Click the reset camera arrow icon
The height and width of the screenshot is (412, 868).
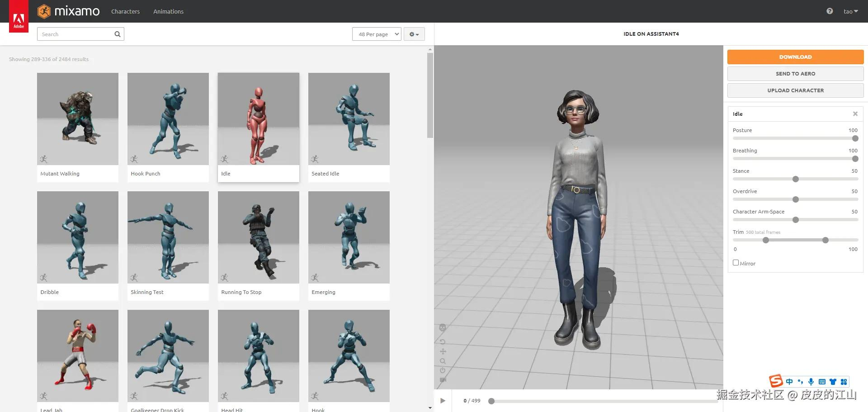tap(443, 341)
